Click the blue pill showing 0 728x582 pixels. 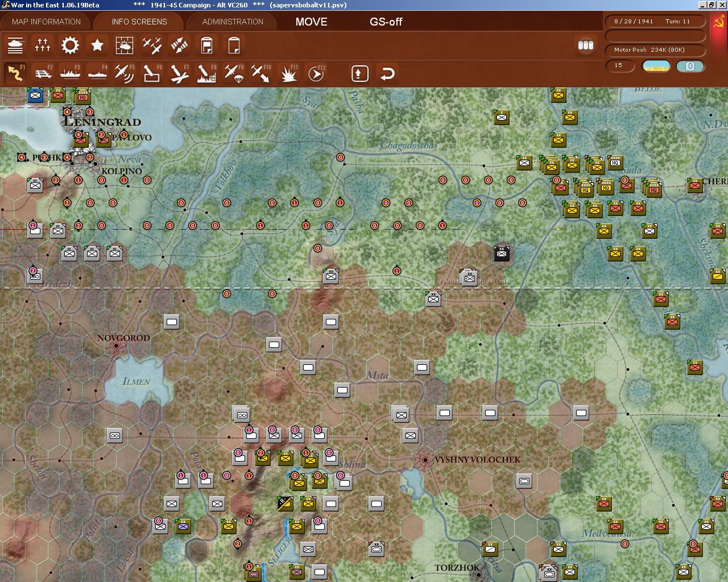(x=690, y=66)
